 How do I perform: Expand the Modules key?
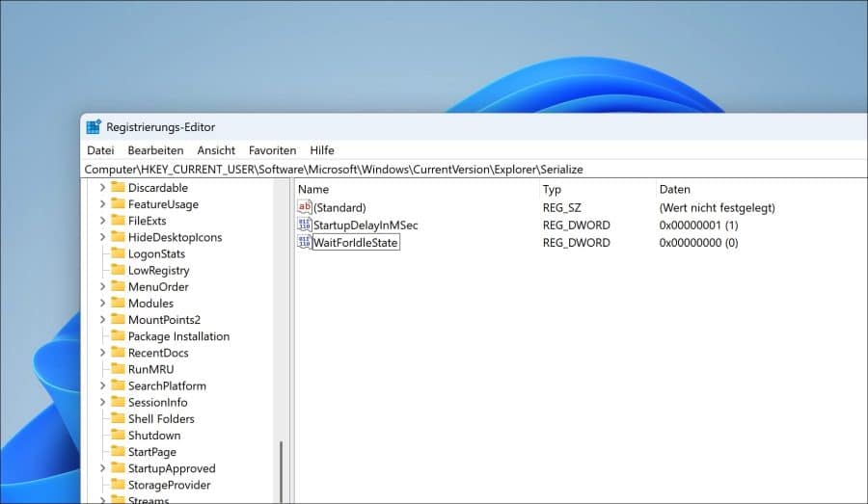(x=102, y=304)
